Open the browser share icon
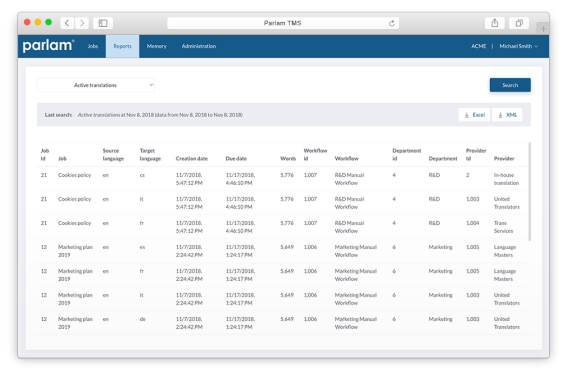The image size is (569, 371). click(495, 23)
